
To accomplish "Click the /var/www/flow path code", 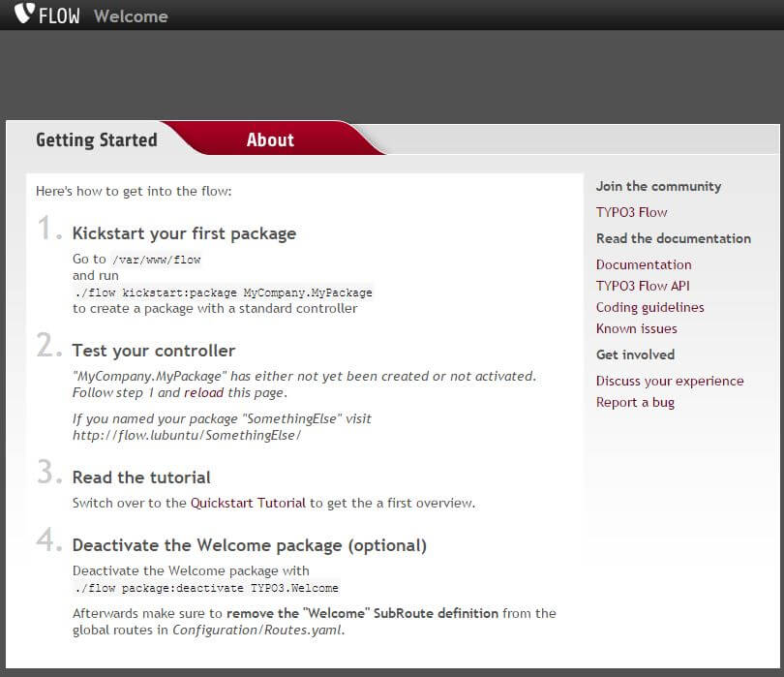I will [x=157, y=260].
